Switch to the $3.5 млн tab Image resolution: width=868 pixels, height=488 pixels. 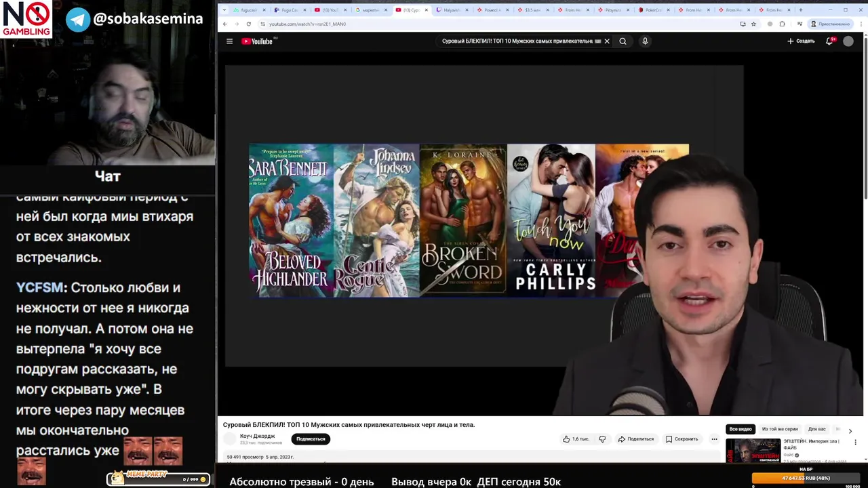pos(533,10)
